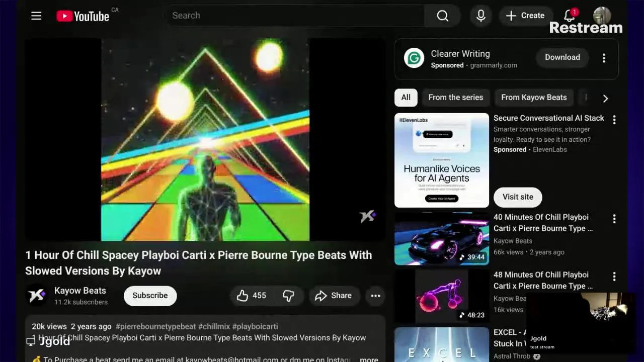Select From Kayow Beats chip
This screenshot has height=362, width=644.
[534, 98]
